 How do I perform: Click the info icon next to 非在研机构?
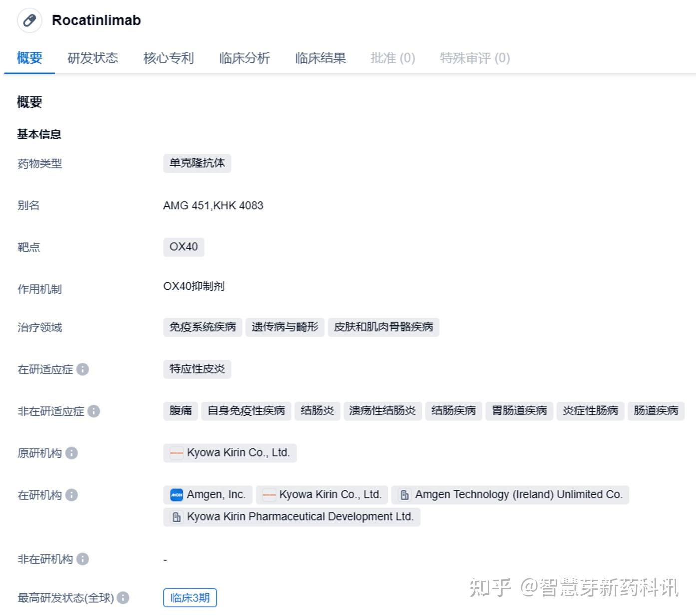pos(84,559)
